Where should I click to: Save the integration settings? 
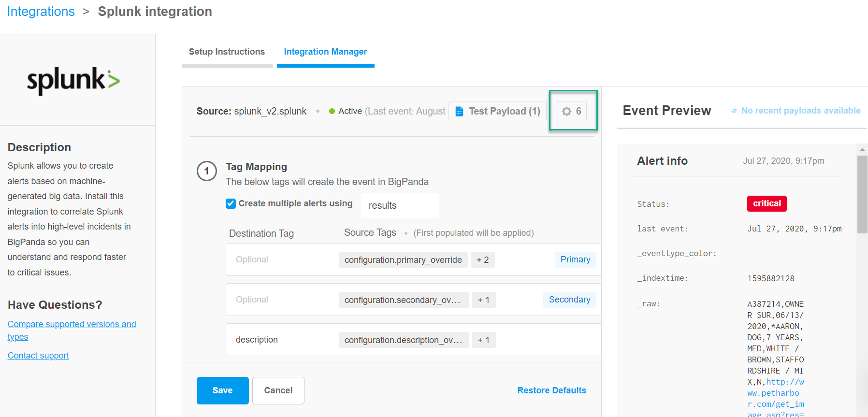[x=222, y=390]
